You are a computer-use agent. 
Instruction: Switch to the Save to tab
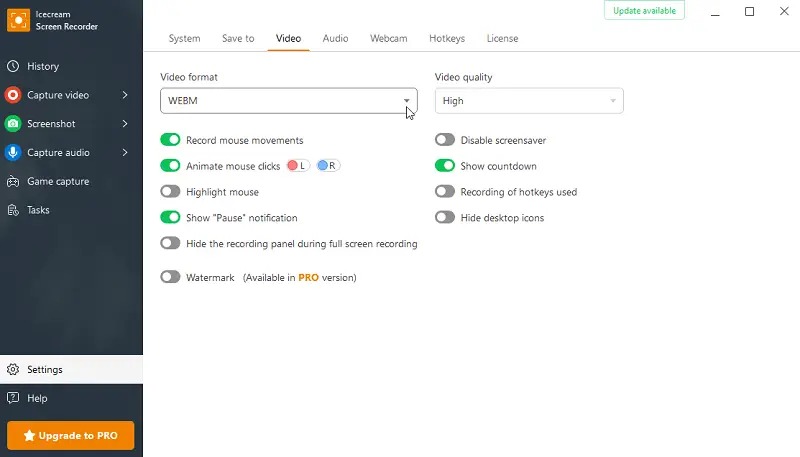pyautogui.click(x=238, y=38)
